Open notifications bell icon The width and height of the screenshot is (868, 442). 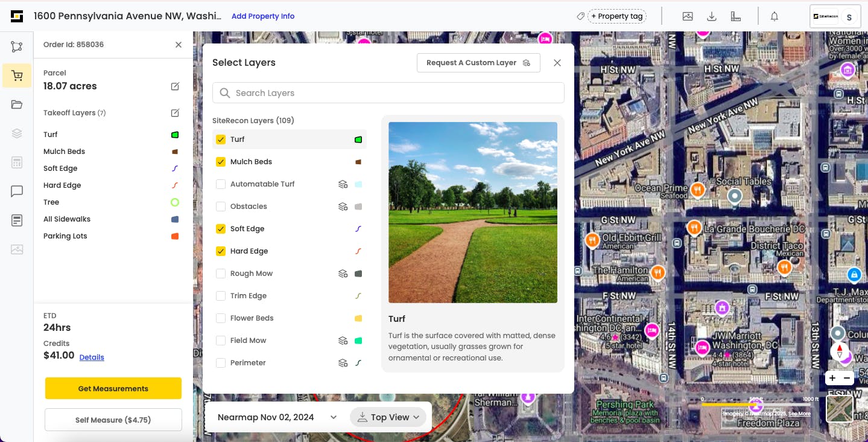pyautogui.click(x=775, y=16)
